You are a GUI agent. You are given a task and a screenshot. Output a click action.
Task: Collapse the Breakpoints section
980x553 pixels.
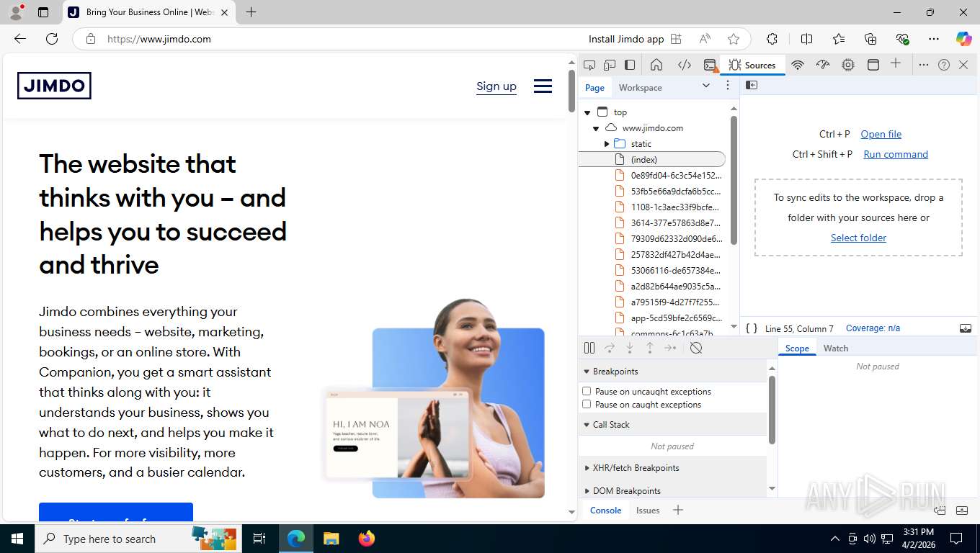pos(672,372)
